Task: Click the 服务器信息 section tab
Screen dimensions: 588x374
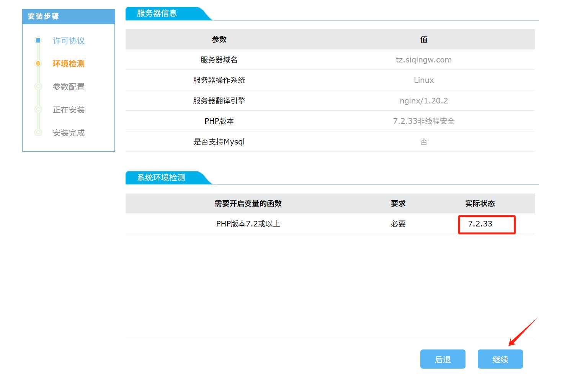Action: coord(157,13)
